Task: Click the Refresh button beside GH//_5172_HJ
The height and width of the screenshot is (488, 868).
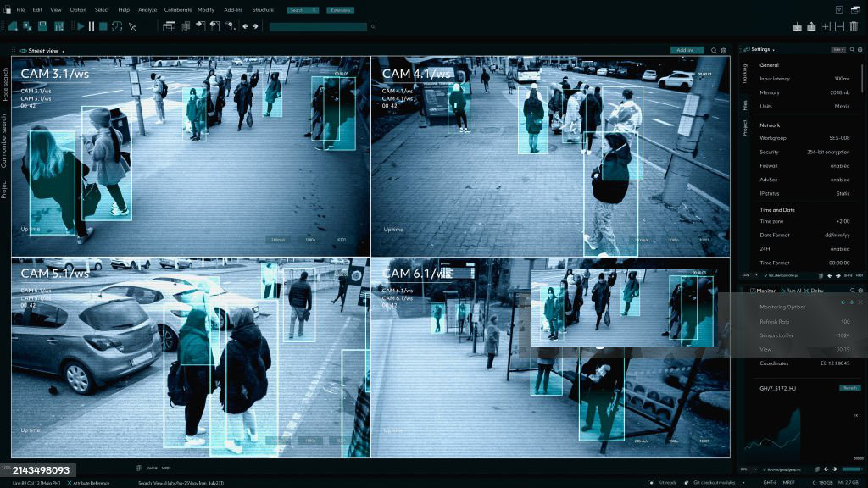Action: coord(849,388)
